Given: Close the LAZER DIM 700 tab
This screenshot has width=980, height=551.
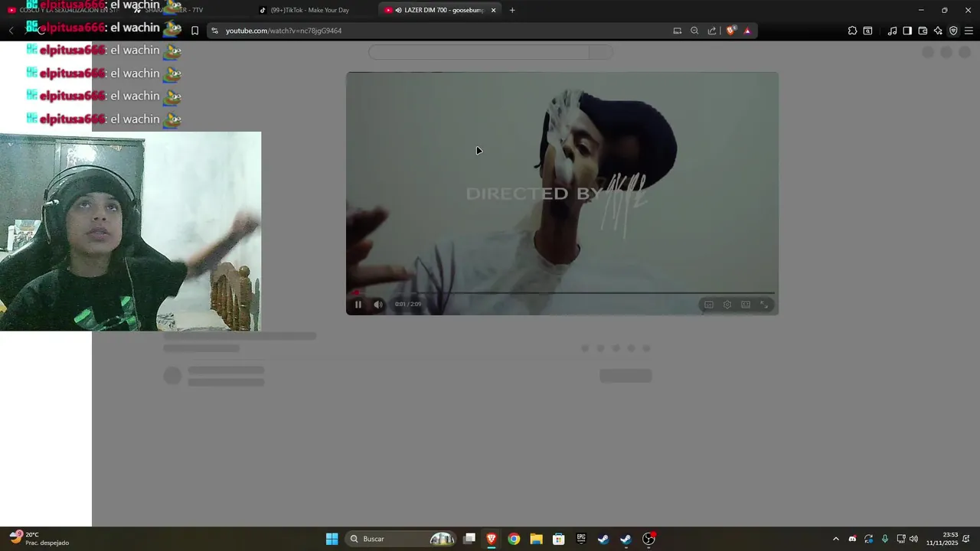Looking at the screenshot, I should coord(494,10).
